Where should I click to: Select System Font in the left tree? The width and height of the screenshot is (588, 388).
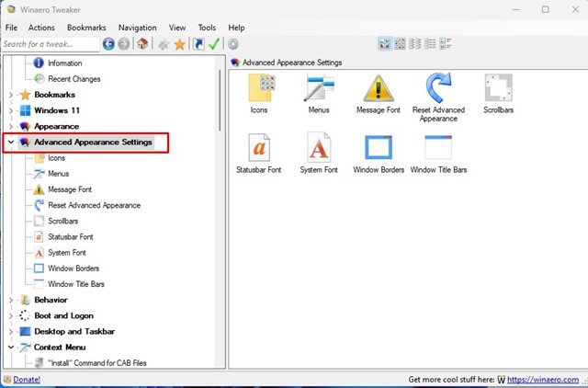tap(67, 253)
